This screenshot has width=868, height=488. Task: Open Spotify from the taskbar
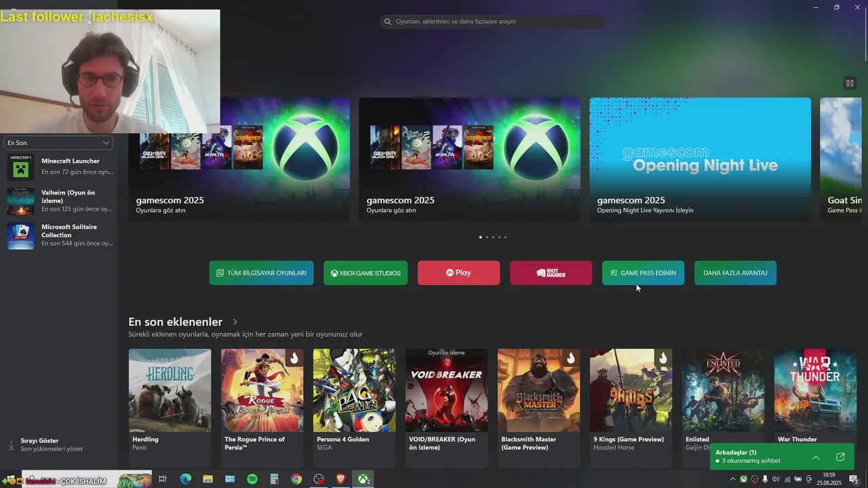(252, 479)
